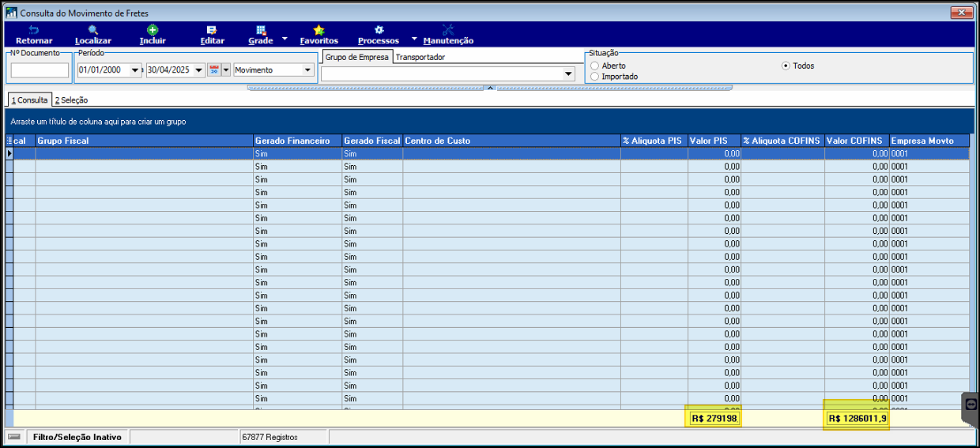Click the 'Arraste um título de coluna' group area
Screen dimensions: 980x448
coord(488,122)
